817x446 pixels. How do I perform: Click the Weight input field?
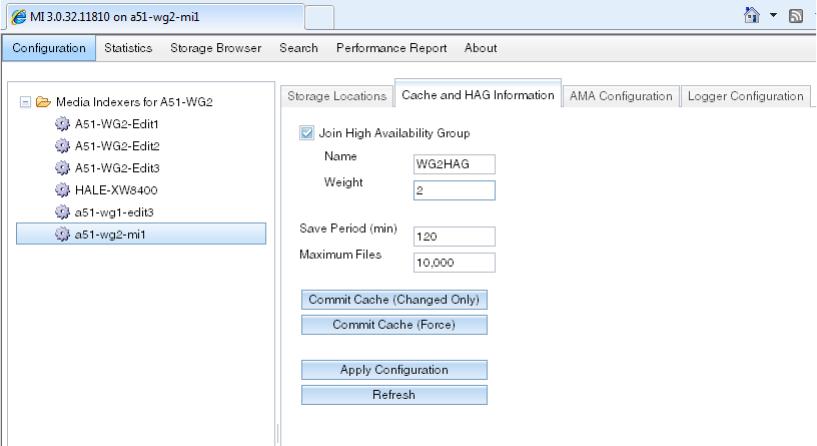click(x=453, y=190)
